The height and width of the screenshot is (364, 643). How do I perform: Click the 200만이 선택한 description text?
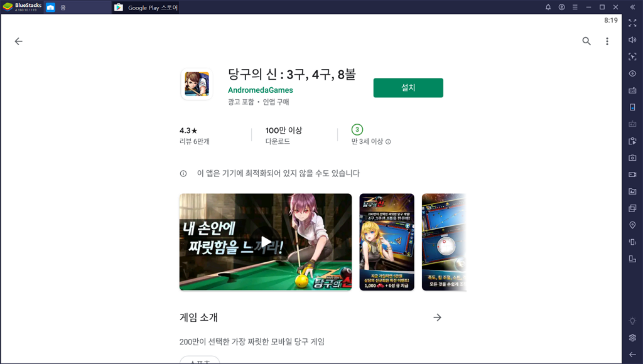252,341
